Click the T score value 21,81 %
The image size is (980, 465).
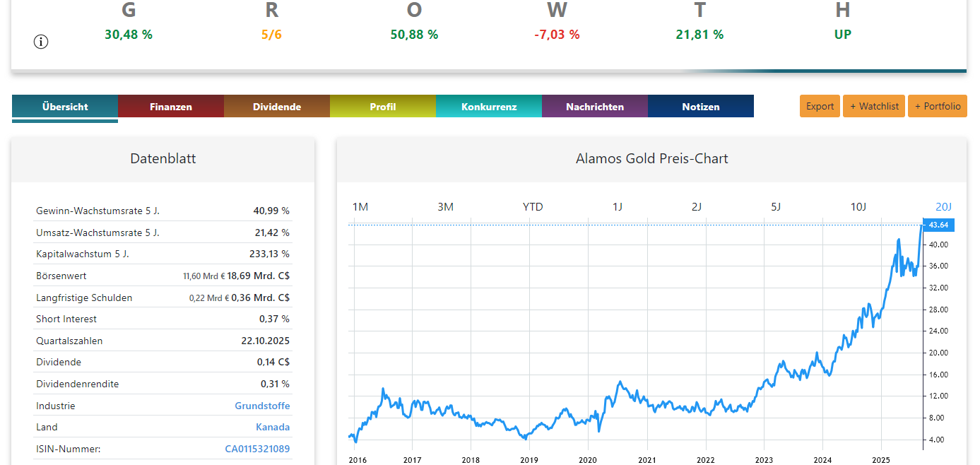(x=699, y=34)
